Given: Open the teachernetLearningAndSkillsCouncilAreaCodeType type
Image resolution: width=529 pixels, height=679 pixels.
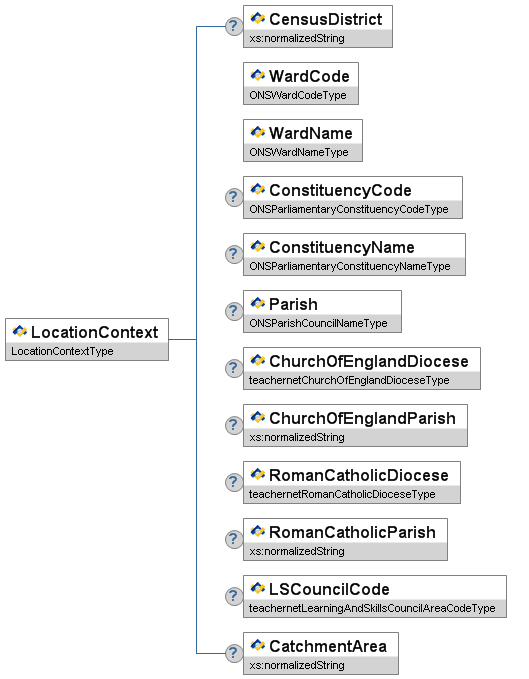Looking at the screenshot, I should click(372, 608).
